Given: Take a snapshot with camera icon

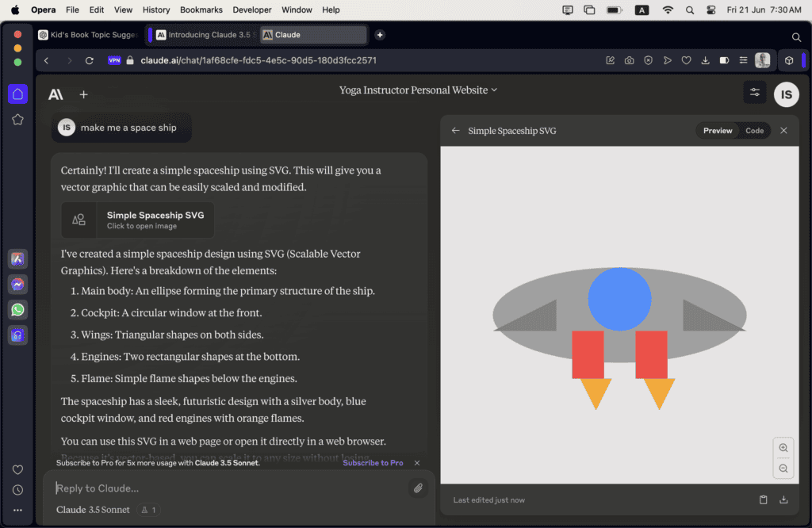Looking at the screenshot, I should [629, 60].
